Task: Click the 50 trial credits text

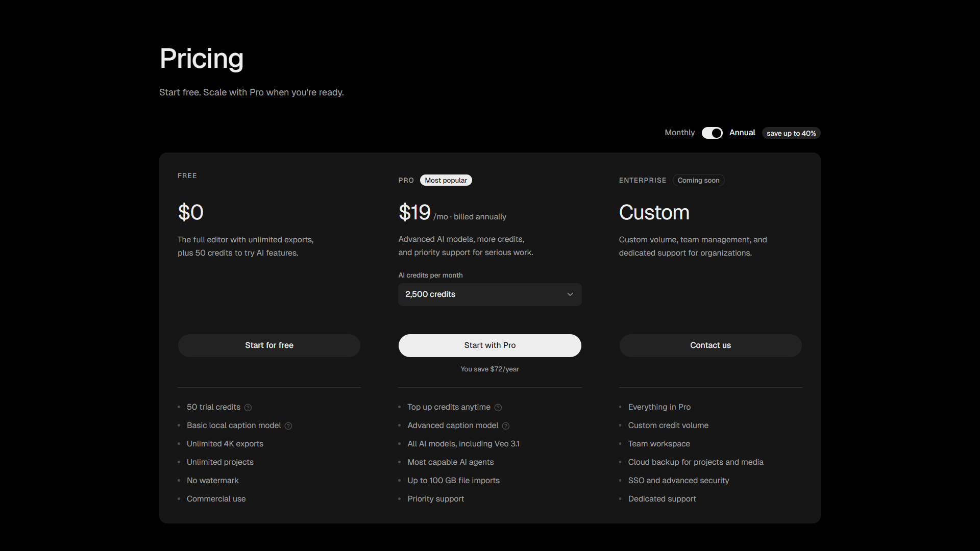Action: pyautogui.click(x=213, y=407)
